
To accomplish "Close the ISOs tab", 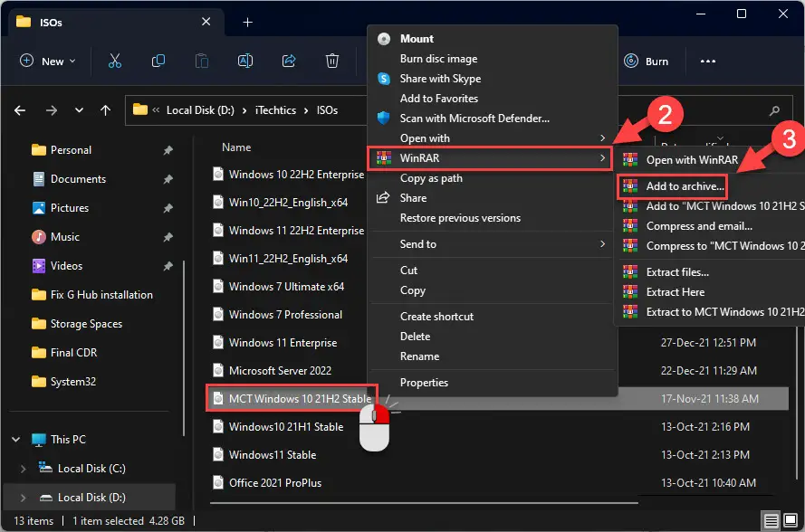I will coord(206,22).
